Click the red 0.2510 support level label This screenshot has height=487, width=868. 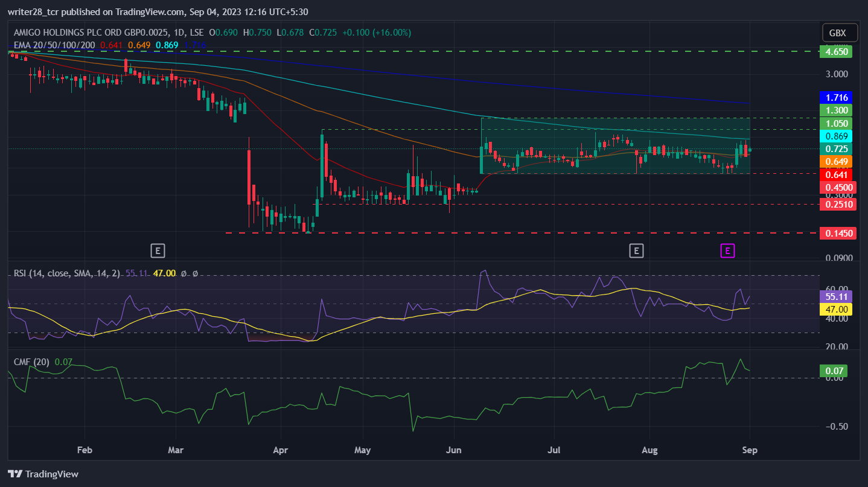click(838, 205)
